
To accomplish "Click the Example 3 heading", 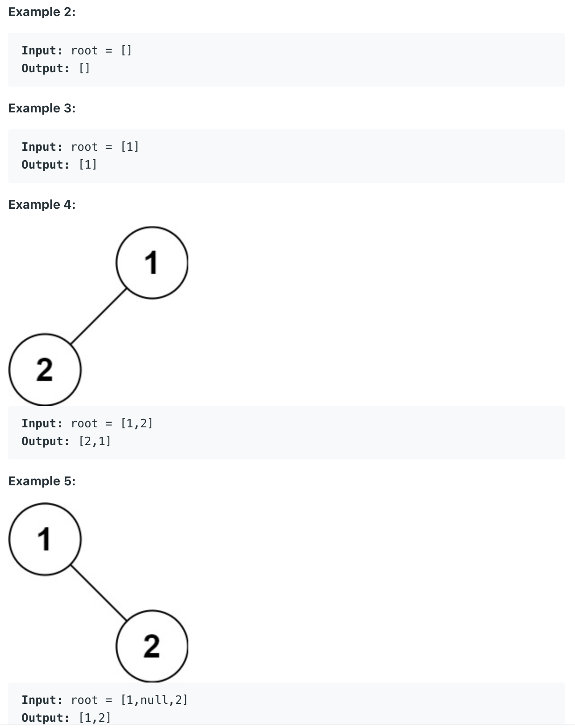I will 42,108.
